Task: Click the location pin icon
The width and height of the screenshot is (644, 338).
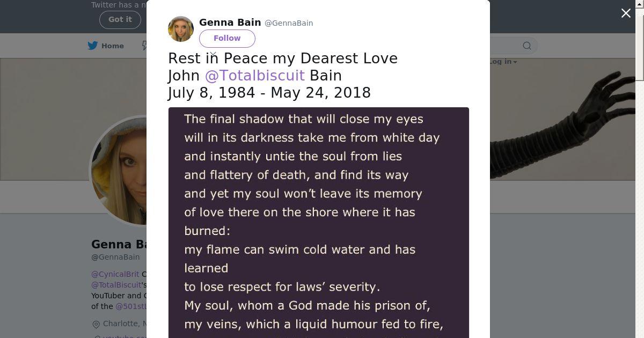Action: pyautogui.click(x=96, y=324)
